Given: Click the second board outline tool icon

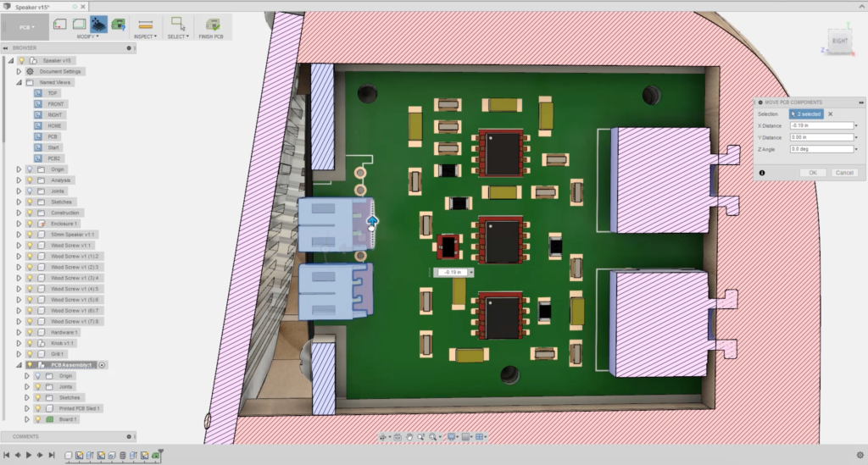Looking at the screenshot, I should click(79, 25).
